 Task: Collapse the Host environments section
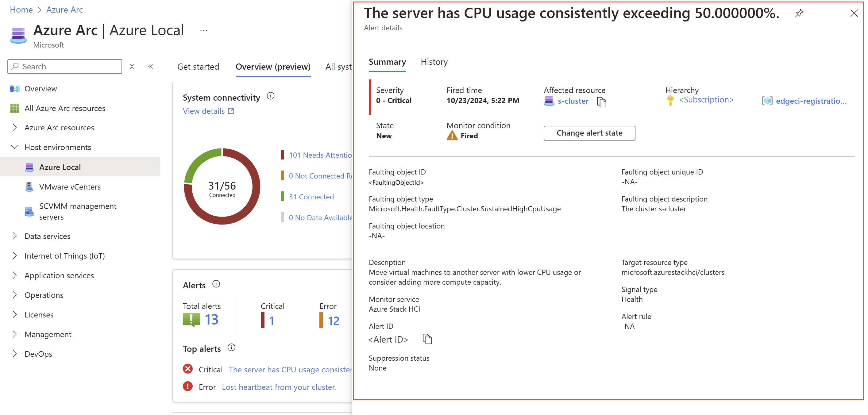[14, 147]
